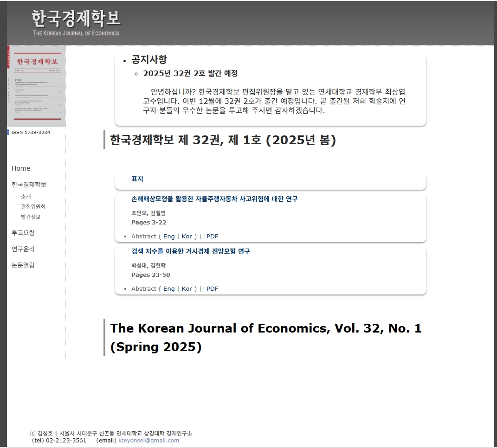View Eng abstract for pages 23-50 paper

pyautogui.click(x=169, y=288)
